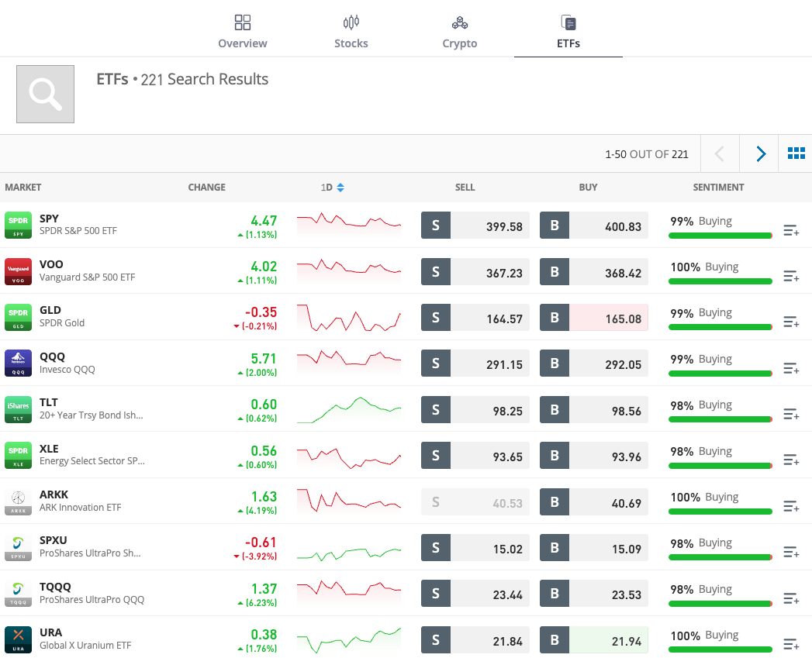Open the Stocks tab
Viewport: 812px width, 658px height.
pos(351,31)
